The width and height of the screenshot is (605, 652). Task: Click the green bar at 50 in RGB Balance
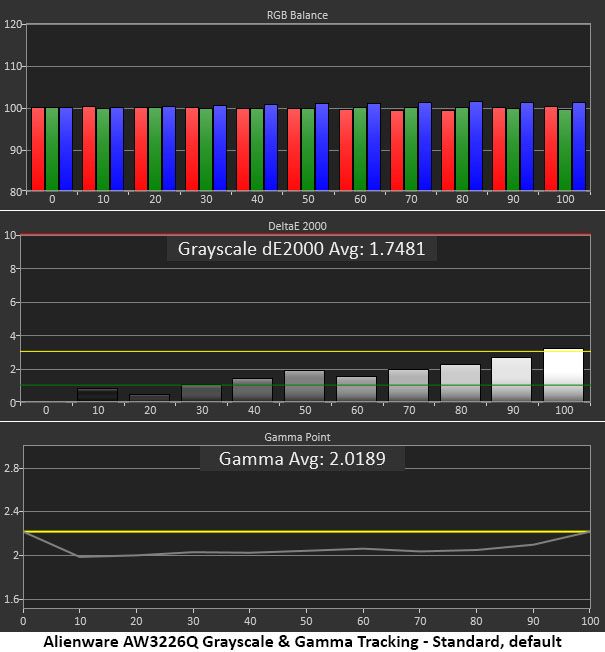click(x=308, y=150)
